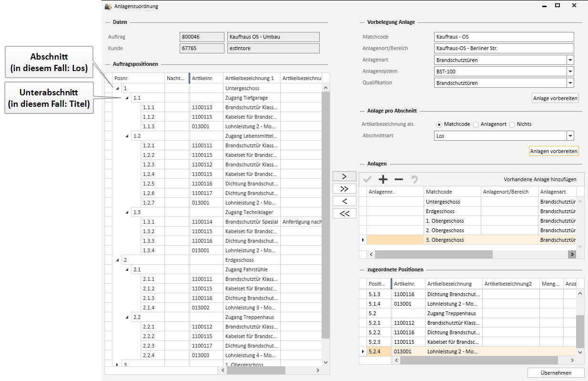This screenshot has width=588, height=381.
Task: Click the Übernehmen button
Action: click(556, 373)
